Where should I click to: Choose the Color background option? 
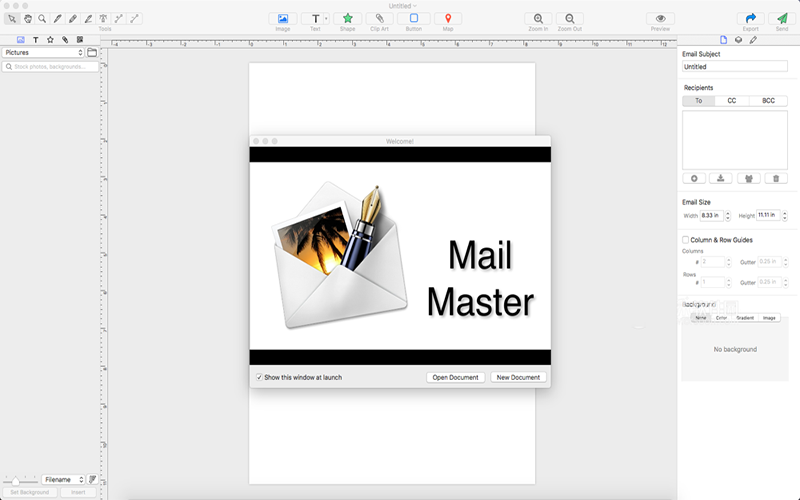721,318
